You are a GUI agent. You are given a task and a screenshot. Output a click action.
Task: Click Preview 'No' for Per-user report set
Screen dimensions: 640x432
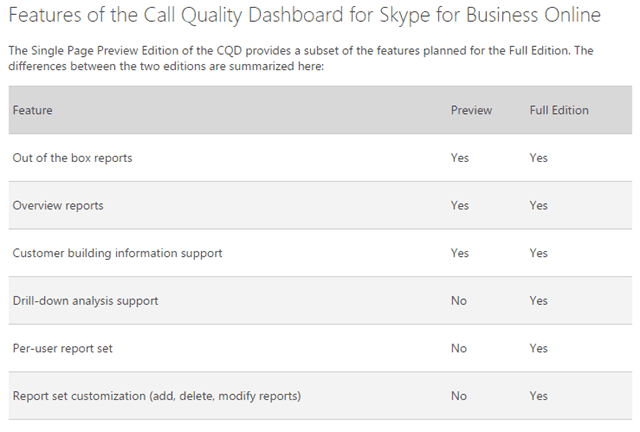tap(459, 349)
